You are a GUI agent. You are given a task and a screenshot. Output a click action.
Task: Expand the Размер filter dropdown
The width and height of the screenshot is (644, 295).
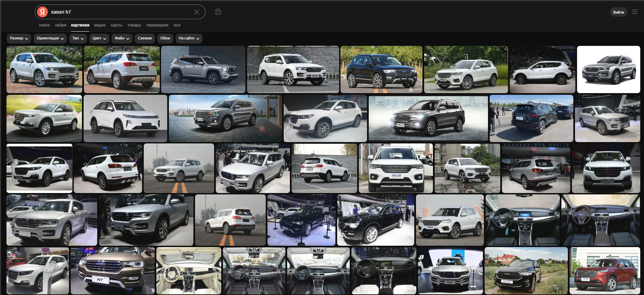(x=19, y=38)
